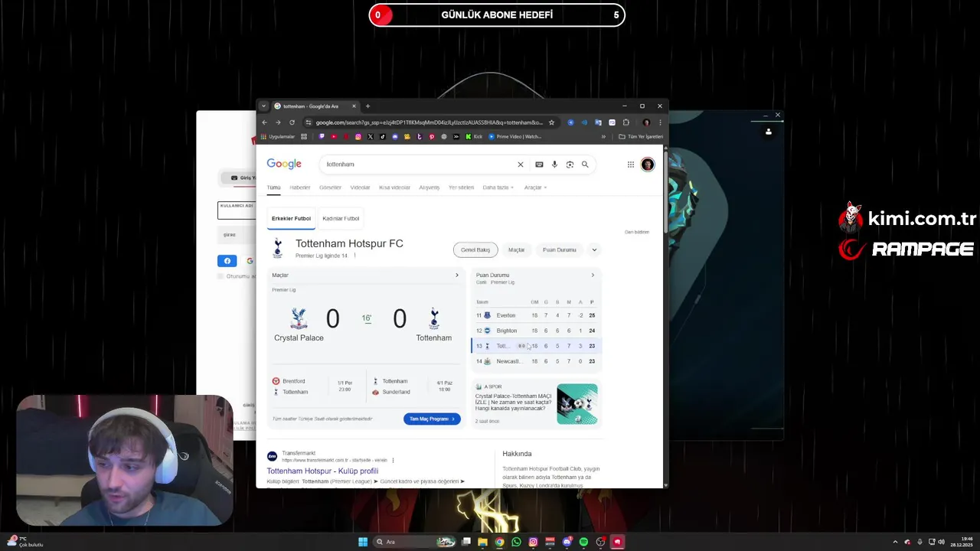This screenshot has width=980, height=551.
Task: Click the Maçlar chip button
Action: point(517,249)
